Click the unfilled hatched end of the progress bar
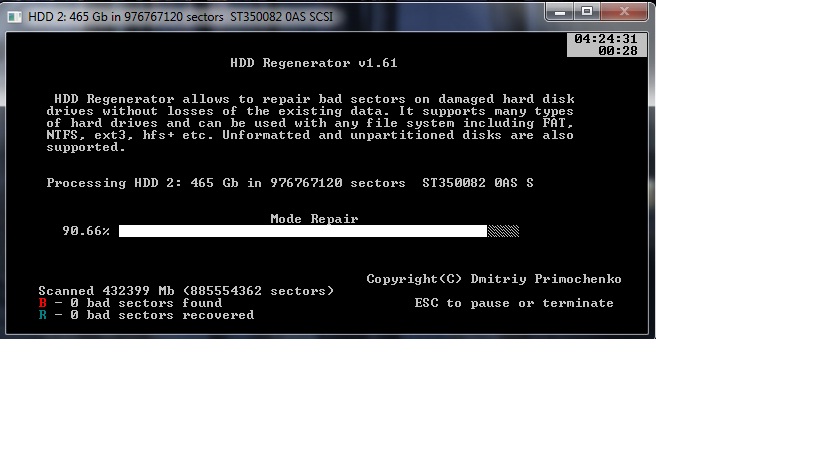Viewport: 819px width, 460px height. pyautogui.click(x=503, y=231)
